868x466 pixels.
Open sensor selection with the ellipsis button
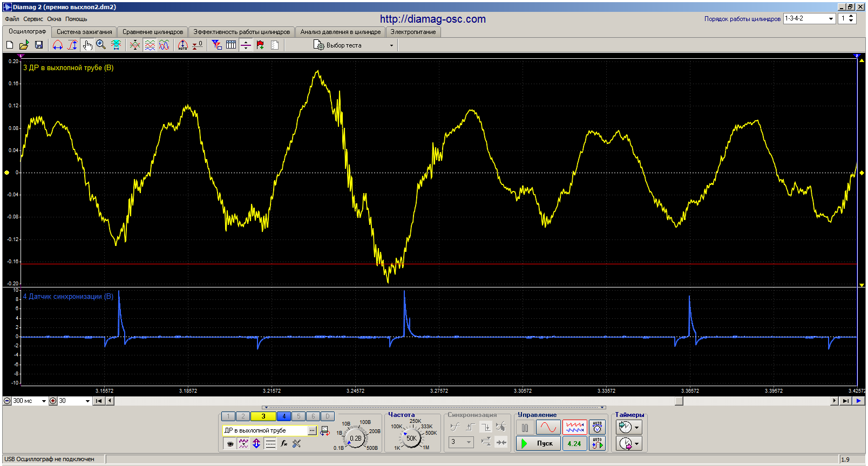[x=313, y=430]
